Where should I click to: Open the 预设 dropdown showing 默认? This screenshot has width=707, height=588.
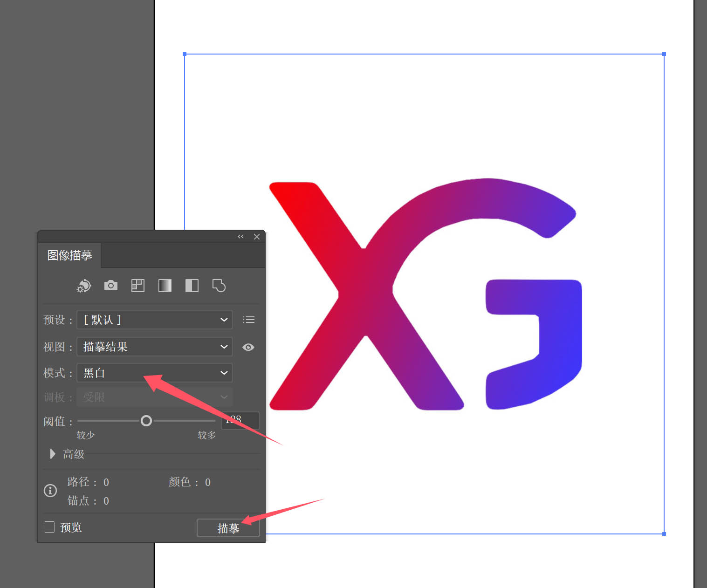[x=155, y=320]
